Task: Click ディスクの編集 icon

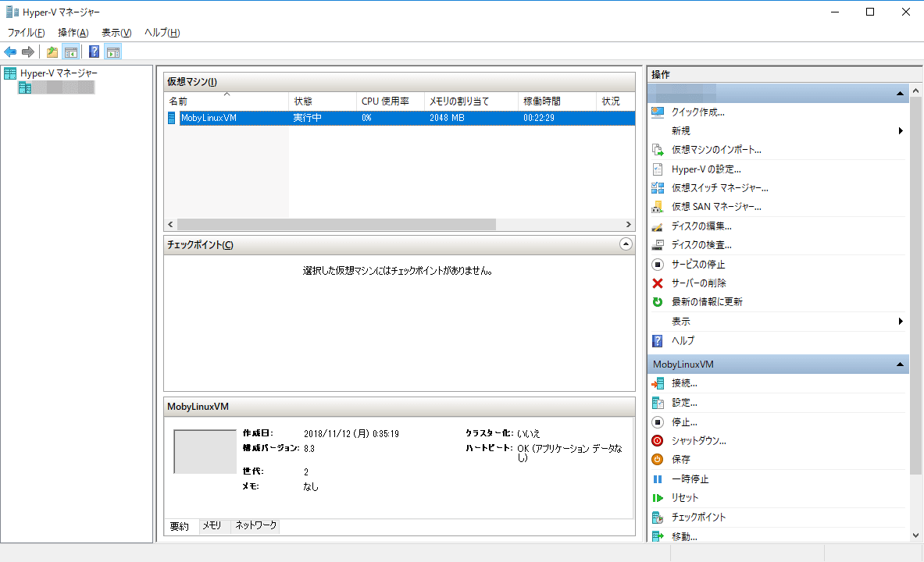Action: pyautogui.click(x=658, y=226)
